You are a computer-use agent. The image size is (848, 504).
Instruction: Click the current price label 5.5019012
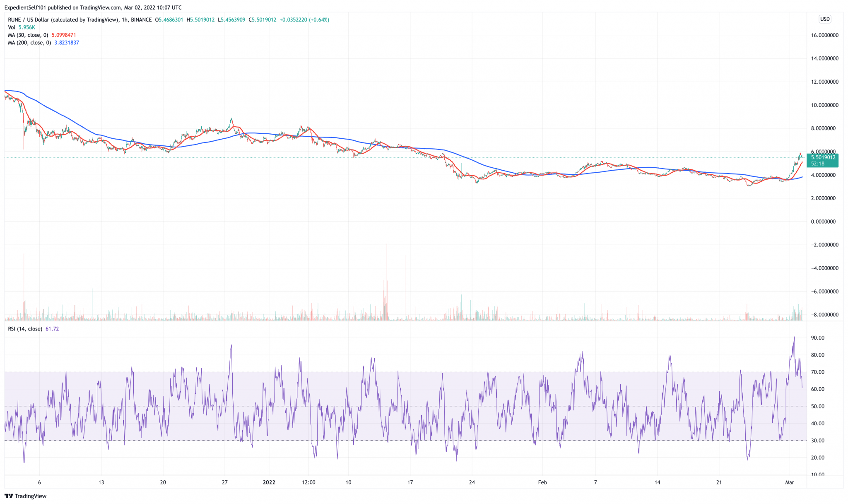(823, 157)
